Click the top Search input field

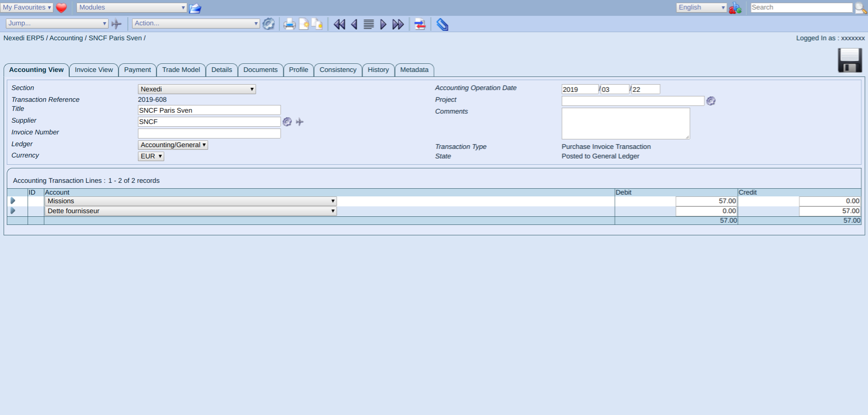coord(801,8)
